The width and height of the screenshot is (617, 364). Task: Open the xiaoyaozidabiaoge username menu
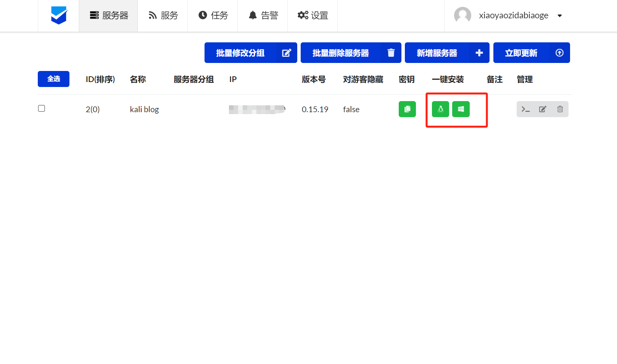pos(513,15)
